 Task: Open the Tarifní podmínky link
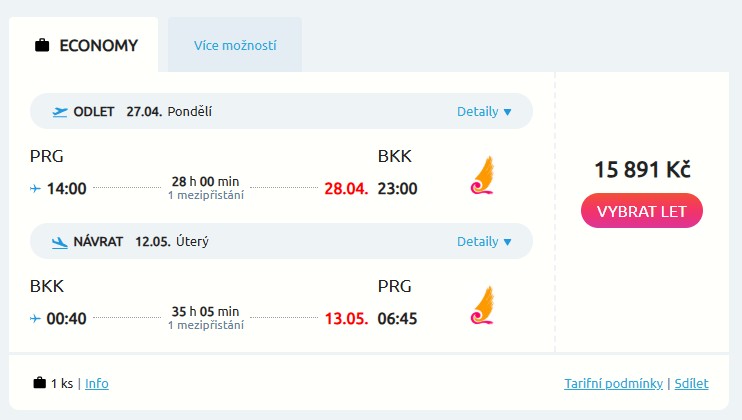(x=614, y=383)
